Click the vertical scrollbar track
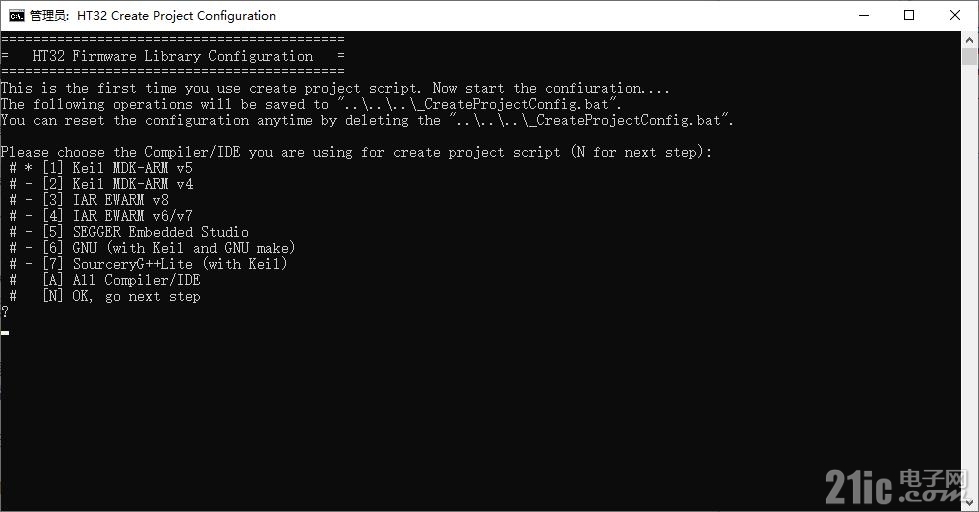The image size is (979, 512). click(x=969, y=281)
